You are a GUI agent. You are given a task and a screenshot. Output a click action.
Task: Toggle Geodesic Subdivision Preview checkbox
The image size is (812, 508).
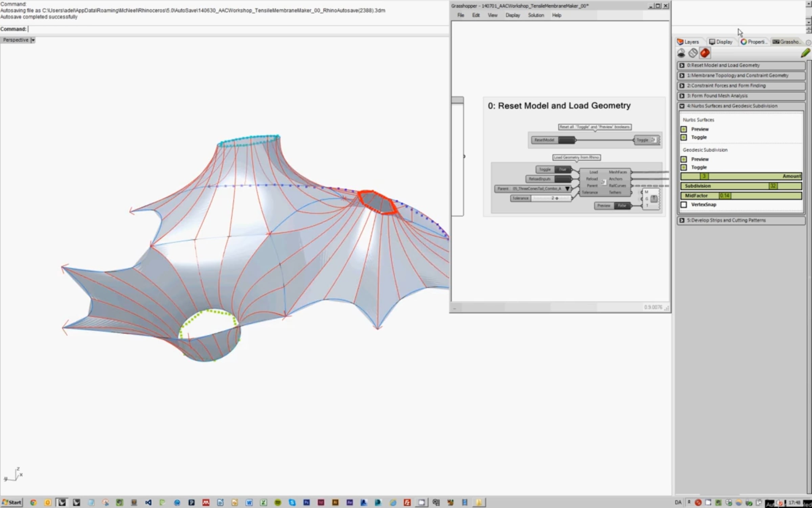pos(684,159)
